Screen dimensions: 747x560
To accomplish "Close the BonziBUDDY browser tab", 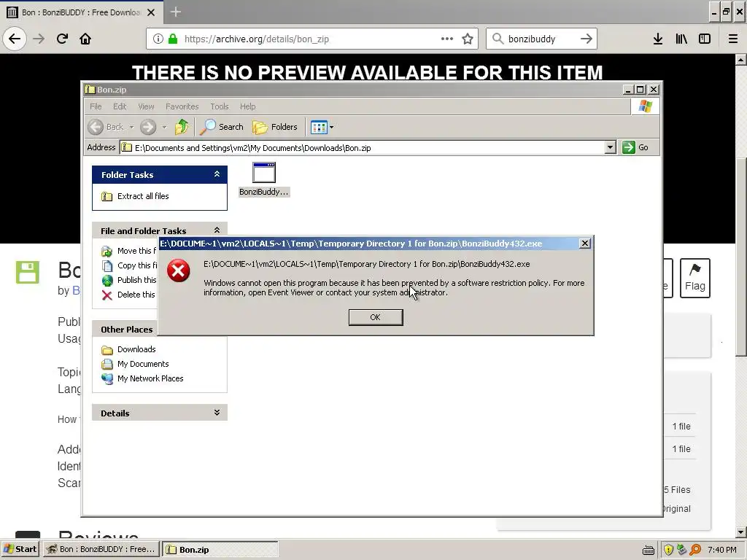I will coord(151,12).
